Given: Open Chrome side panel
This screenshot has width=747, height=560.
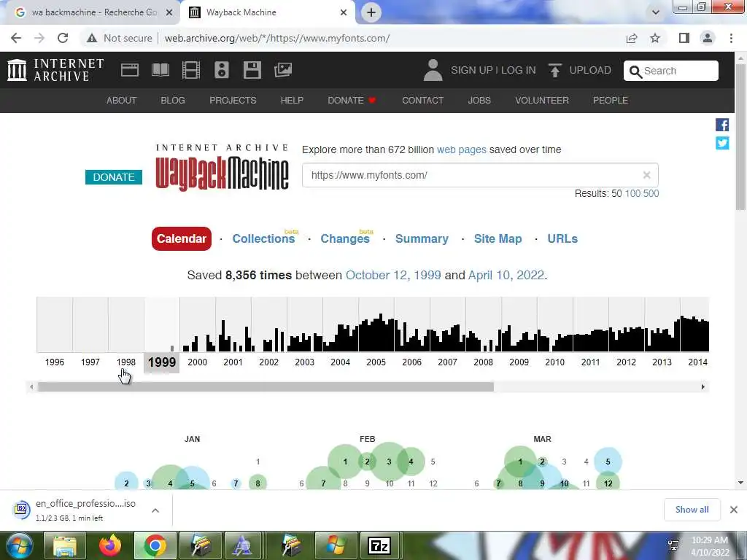Looking at the screenshot, I should click(x=684, y=38).
